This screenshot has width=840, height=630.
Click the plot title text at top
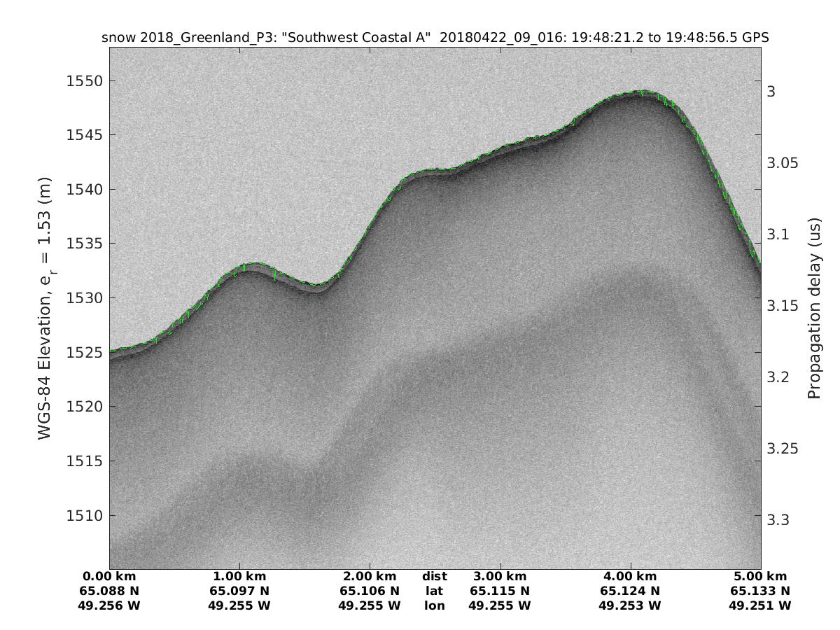coord(435,38)
